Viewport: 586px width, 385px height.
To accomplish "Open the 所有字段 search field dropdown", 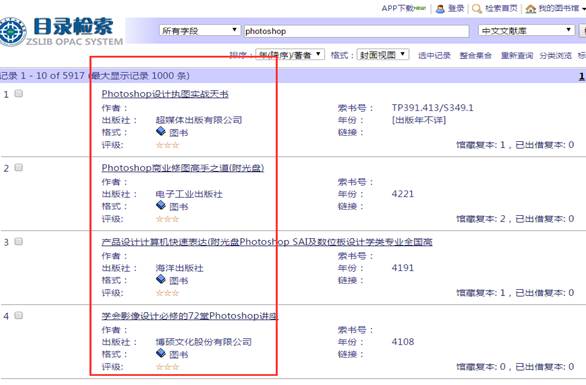I will (x=200, y=31).
